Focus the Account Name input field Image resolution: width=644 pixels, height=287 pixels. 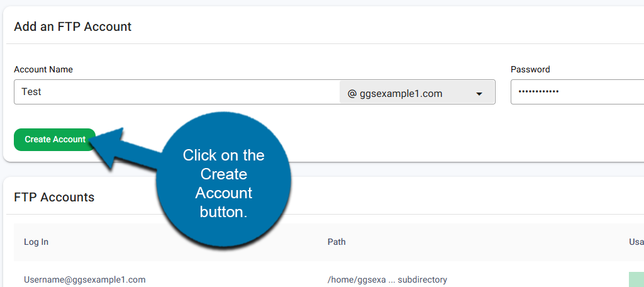pos(176,92)
